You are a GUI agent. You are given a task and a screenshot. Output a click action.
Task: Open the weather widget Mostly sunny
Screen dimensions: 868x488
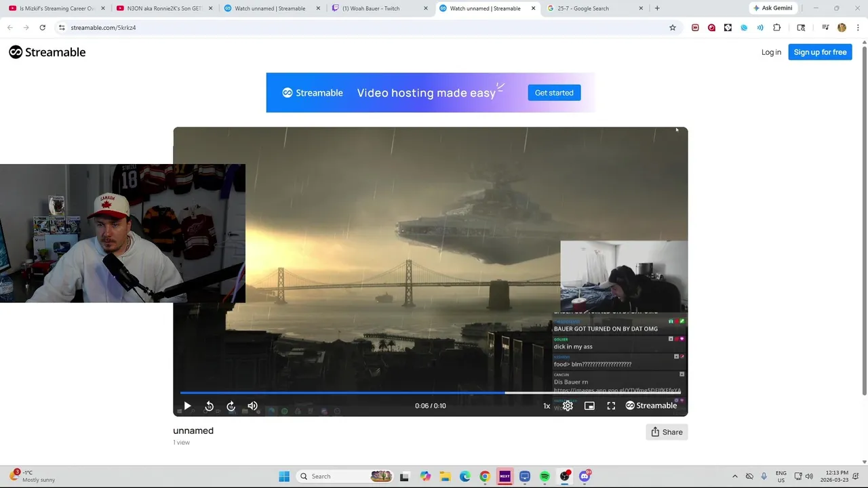[34, 476]
